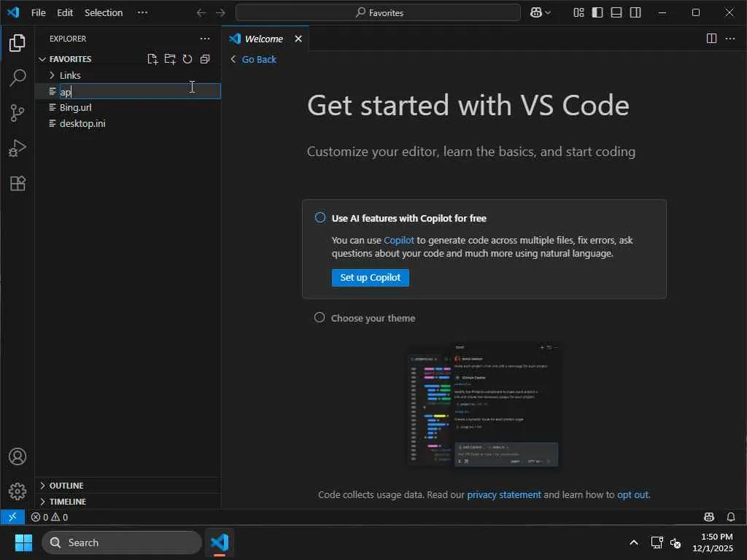747x560 pixels.
Task: Follow the Go Back link
Action: click(259, 60)
